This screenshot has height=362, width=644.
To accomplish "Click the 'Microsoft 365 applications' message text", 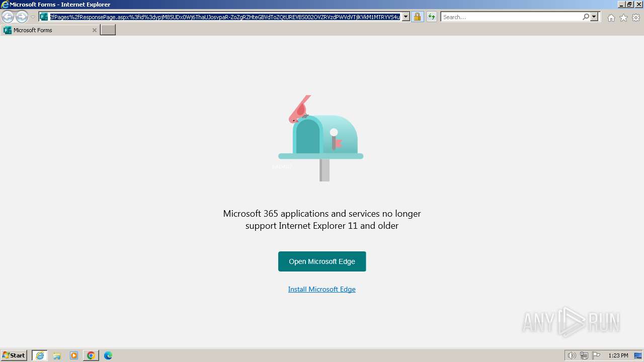I will 322,219.
